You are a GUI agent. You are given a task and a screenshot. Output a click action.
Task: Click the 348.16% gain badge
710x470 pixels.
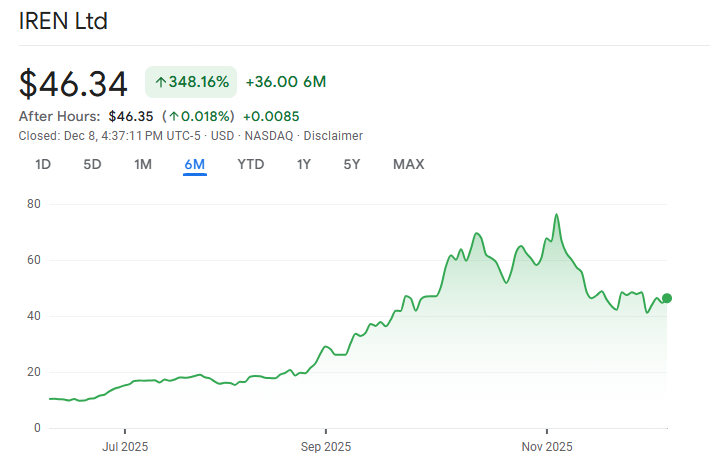(191, 82)
